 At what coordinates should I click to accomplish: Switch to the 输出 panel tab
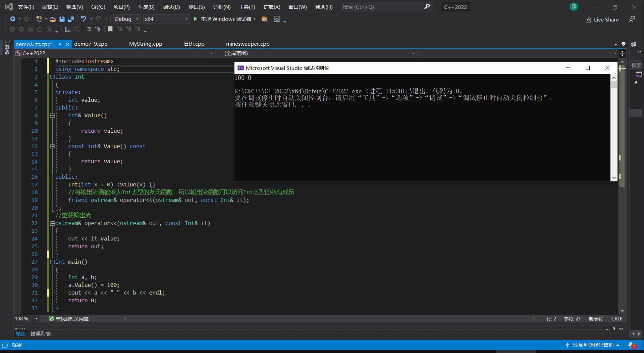[x=20, y=334]
